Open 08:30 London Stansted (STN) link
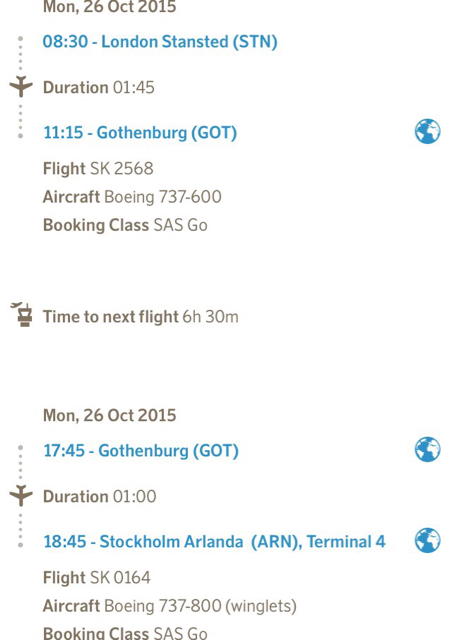 click(160, 42)
